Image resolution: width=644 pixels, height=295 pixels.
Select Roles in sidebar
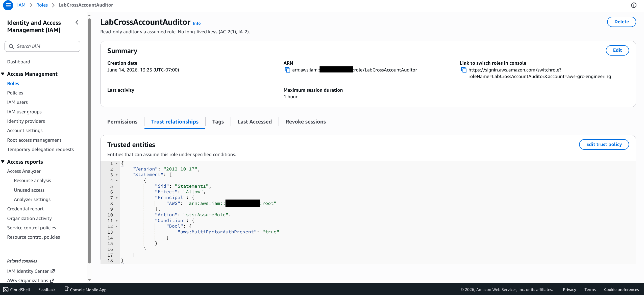[x=13, y=83]
